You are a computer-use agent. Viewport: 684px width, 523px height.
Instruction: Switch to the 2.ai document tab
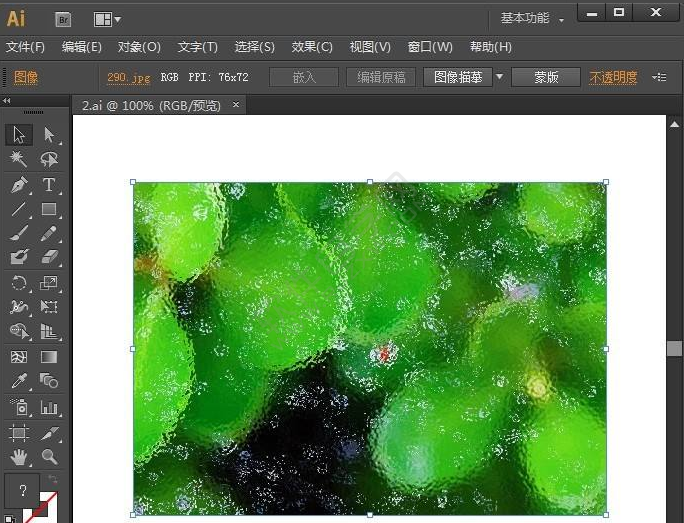pyautogui.click(x=151, y=106)
